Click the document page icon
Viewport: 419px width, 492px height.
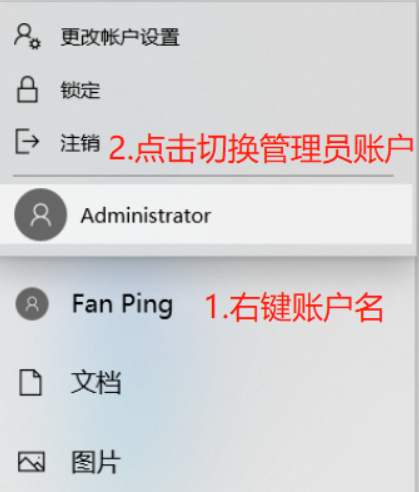click(30, 382)
